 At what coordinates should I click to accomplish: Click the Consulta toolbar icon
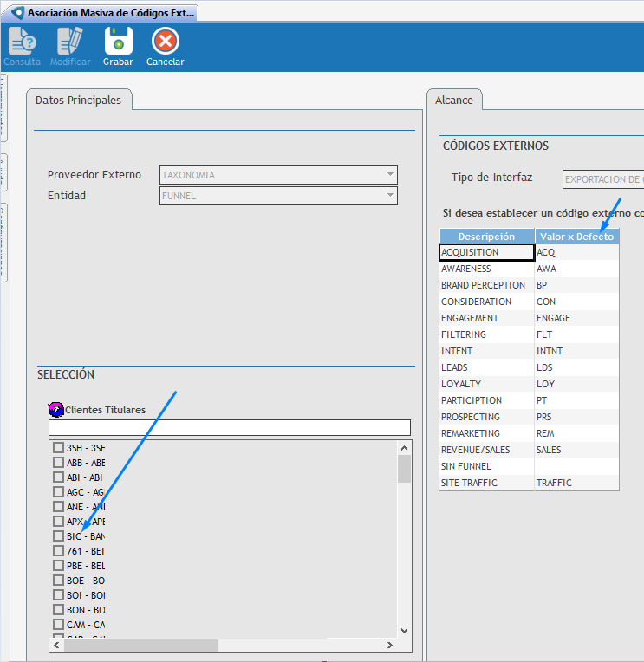[22, 42]
